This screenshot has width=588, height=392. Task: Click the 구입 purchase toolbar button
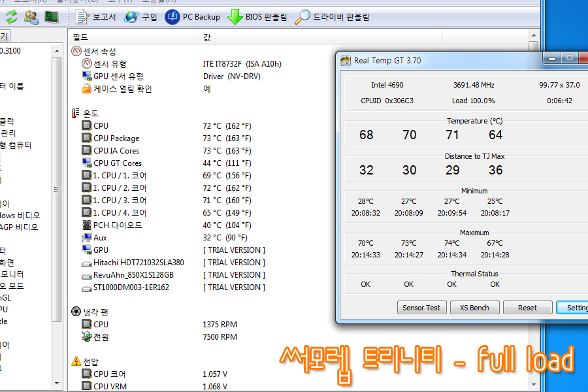click(x=141, y=17)
